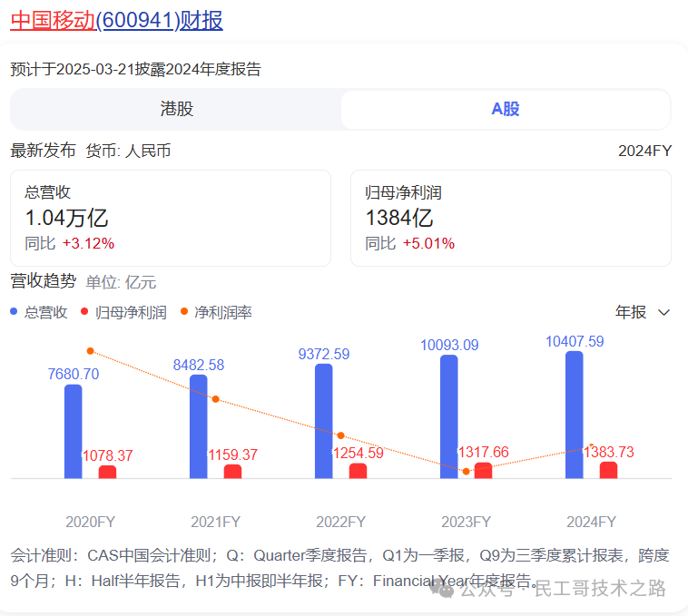Image resolution: width=688 pixels, height=616 pixels.
Task: Click the 货币: 人民币 label
Action: pos(128,151)
